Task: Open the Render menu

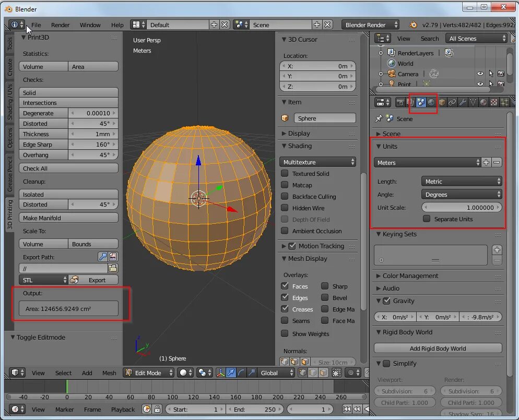Action: click(x=60, y=25)
